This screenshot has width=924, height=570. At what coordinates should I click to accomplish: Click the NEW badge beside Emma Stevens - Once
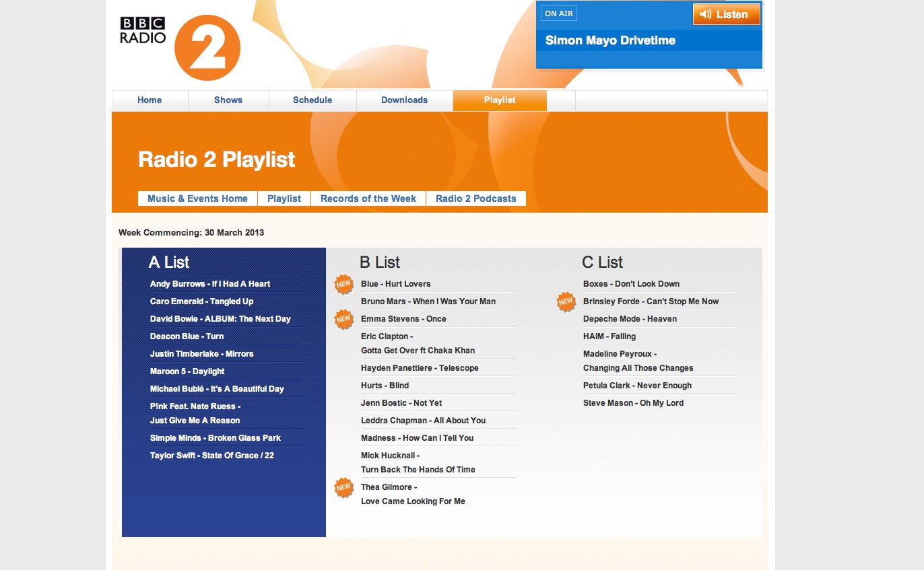344,319
